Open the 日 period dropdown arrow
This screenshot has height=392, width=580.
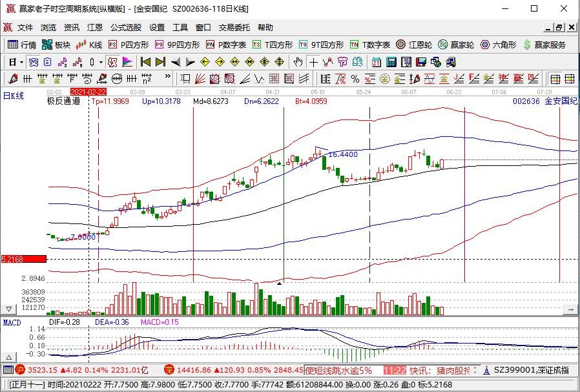pos(22,62)
